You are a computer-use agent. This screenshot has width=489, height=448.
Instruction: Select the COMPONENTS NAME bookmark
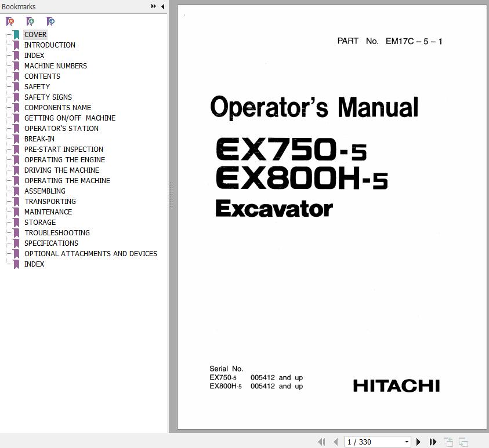[57, 107]
